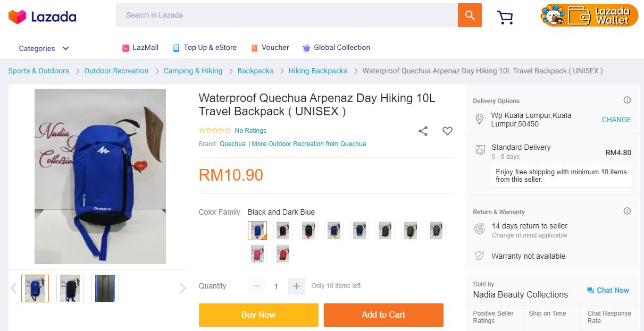Show next product thumbnails with right arrow

pyautogui.click(x=182, y=288)
